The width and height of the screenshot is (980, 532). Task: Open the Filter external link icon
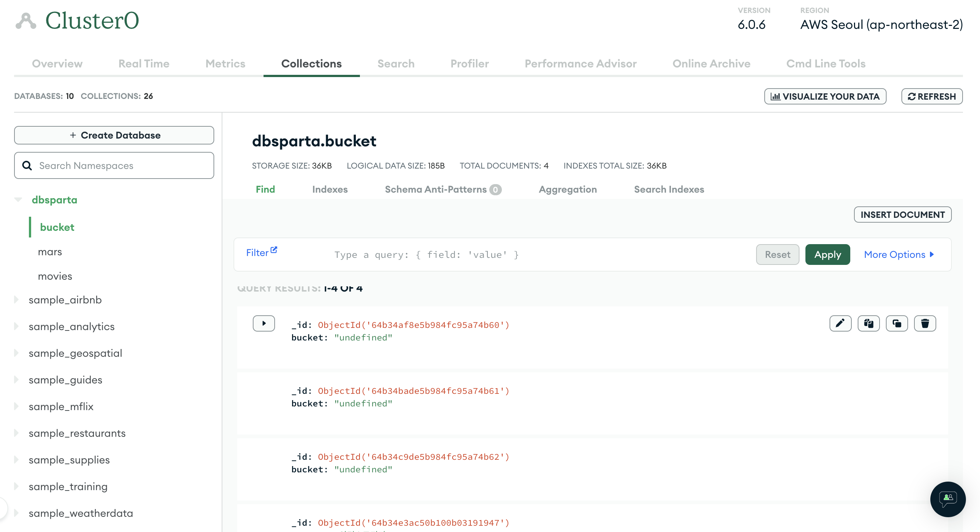[274, 250]
